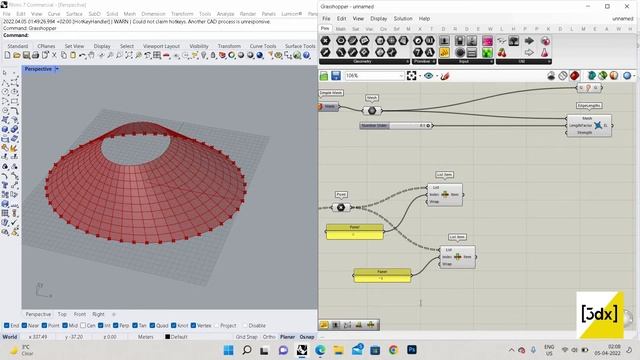Viewport: 640px width, 360px height.
Task: Toggle the Point osnap checkbox
Action: pyautogui.click(x=44, y=325)
